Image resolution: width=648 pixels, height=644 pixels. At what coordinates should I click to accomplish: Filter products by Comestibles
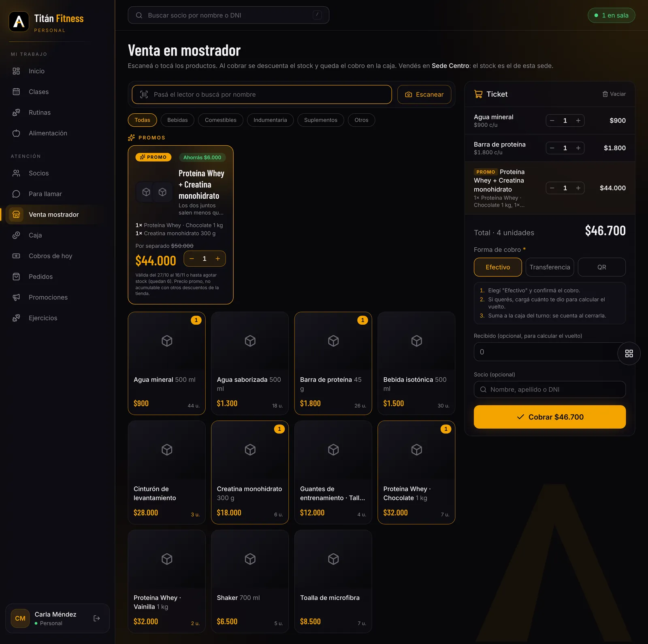221,120
